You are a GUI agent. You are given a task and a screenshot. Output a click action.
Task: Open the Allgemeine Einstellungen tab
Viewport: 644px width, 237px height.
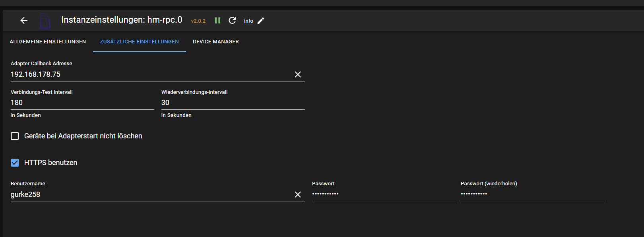[48, 42]
